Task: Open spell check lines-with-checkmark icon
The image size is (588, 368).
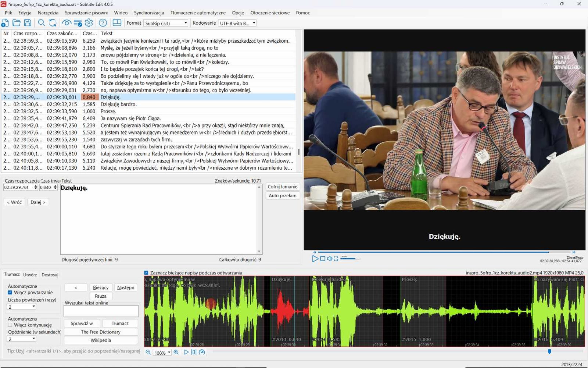Action: [78, 23]
